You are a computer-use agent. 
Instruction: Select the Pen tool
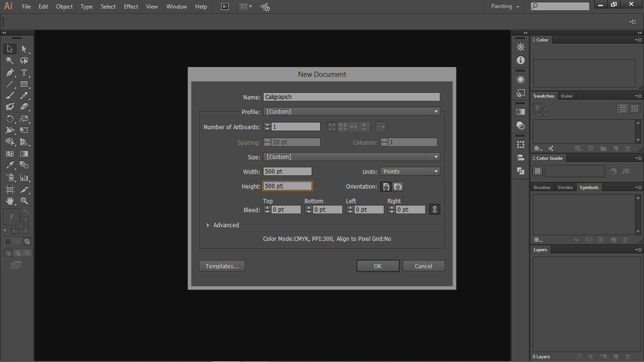pos(10,73)
